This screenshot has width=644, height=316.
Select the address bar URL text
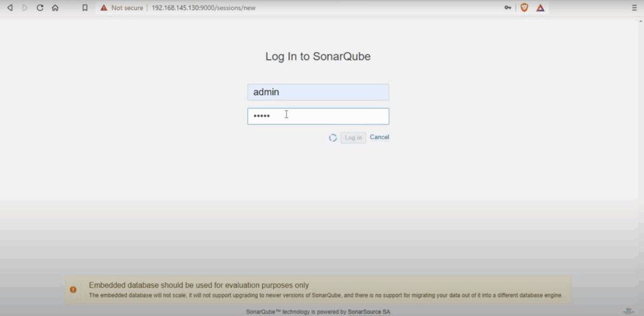click(x=204, y=8)
